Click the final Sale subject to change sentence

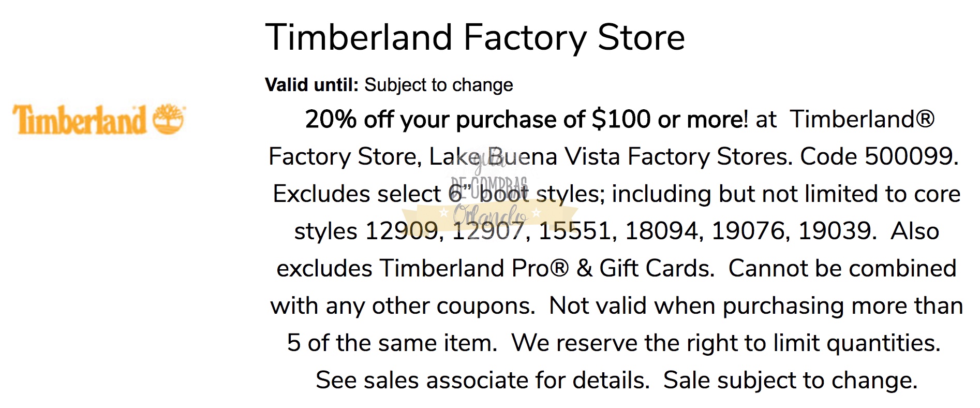pos(790,380)
